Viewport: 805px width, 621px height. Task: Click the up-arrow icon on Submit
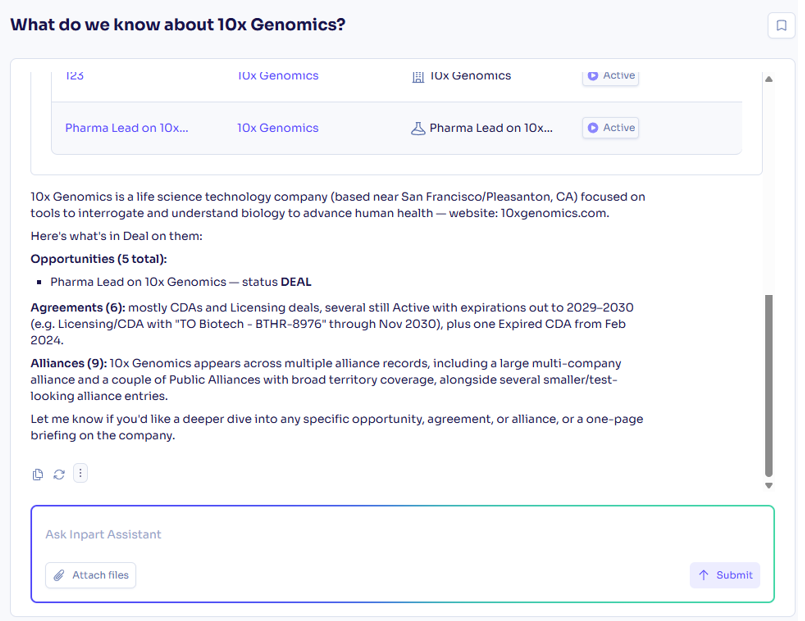point(703,575)
